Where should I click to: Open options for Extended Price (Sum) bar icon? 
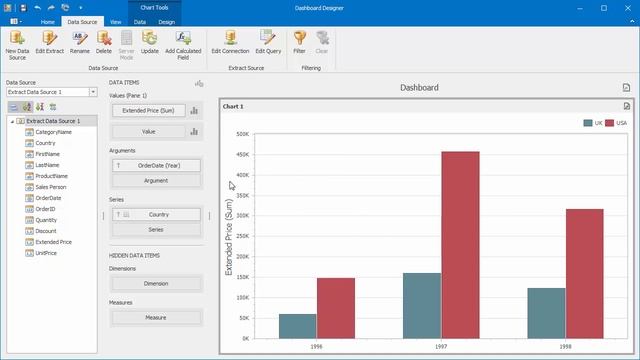pos(194,111)
